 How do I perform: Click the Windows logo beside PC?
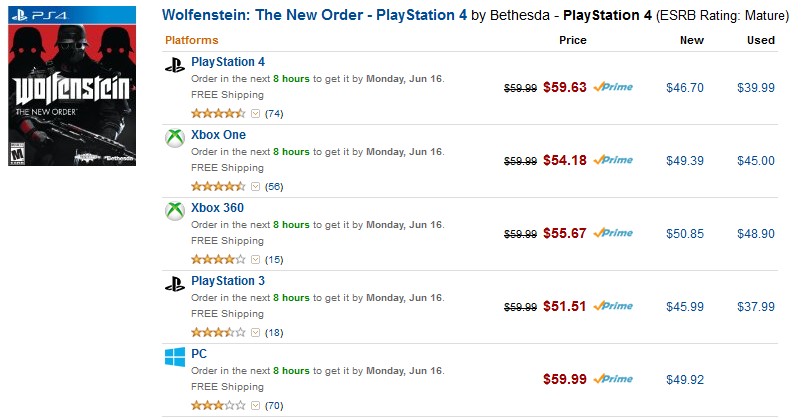tap(175, 357)
